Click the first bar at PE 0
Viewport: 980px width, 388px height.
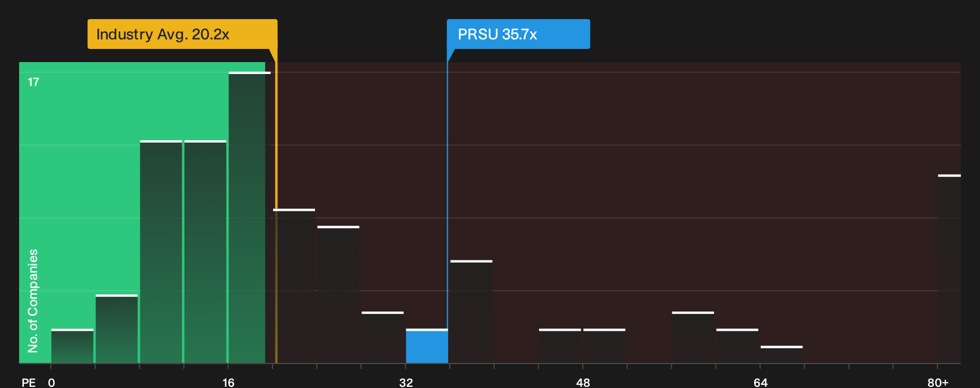click(72, 346)
